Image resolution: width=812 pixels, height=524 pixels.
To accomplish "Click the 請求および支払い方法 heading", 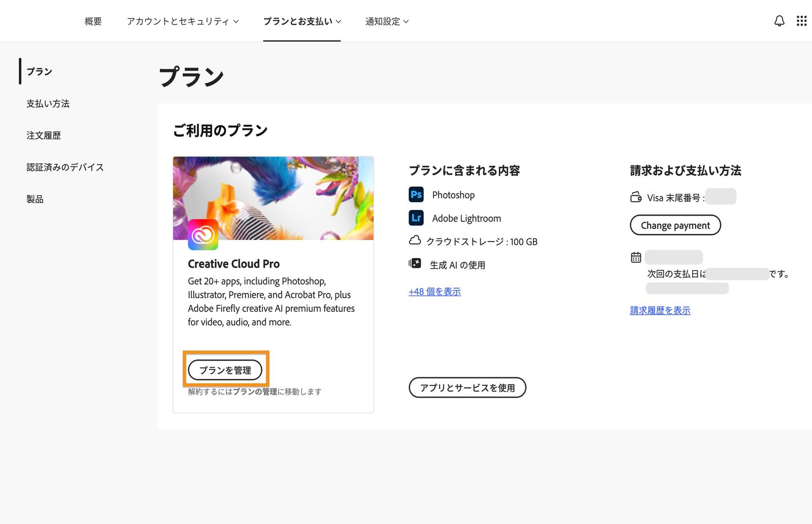I will (x=686, y=170).
